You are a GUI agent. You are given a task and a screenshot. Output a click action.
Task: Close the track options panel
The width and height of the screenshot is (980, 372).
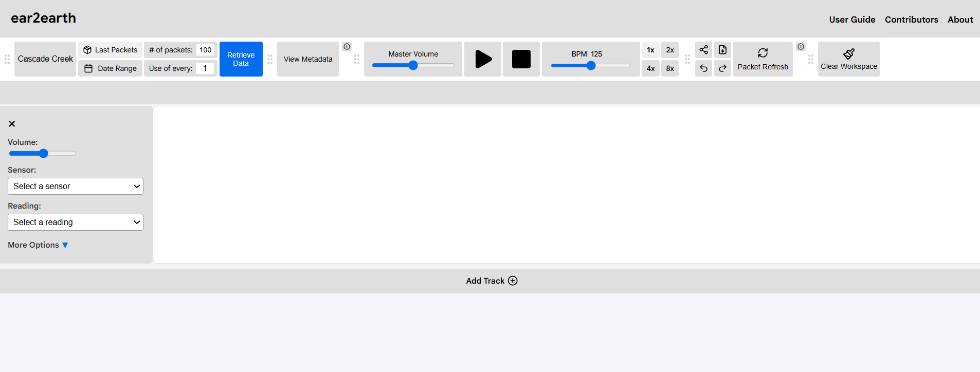(12, 124)
